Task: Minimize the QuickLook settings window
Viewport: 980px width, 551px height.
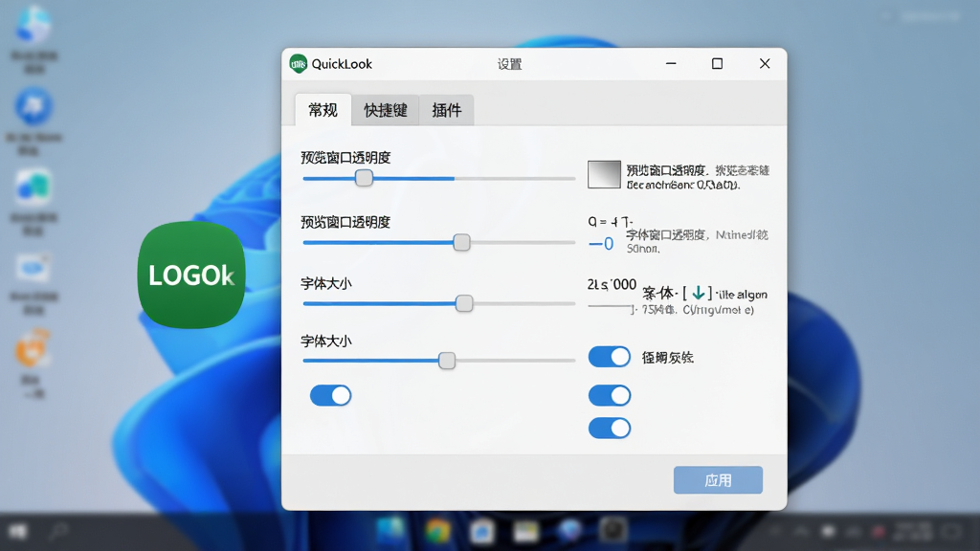Action: point(671,64)
